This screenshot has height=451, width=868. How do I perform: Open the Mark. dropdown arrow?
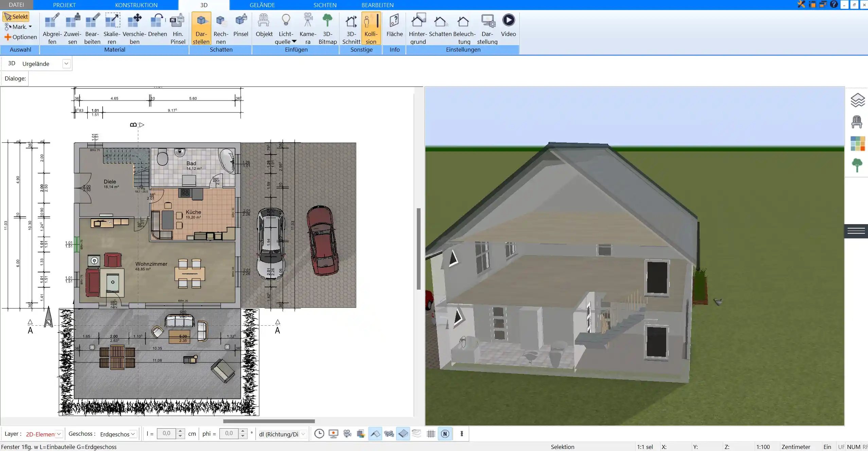[x=30, y=26]
